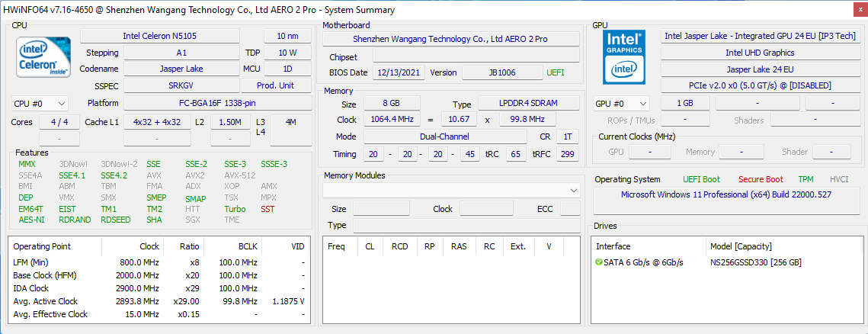Click the empty memory module Type field
868x334 pixels.
pos(466,226)
